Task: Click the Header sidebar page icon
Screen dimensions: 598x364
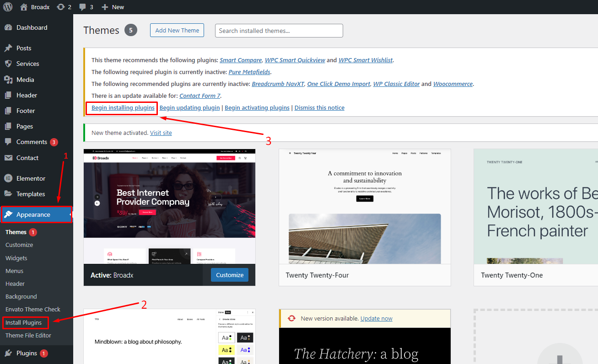Action: point(8,95)
